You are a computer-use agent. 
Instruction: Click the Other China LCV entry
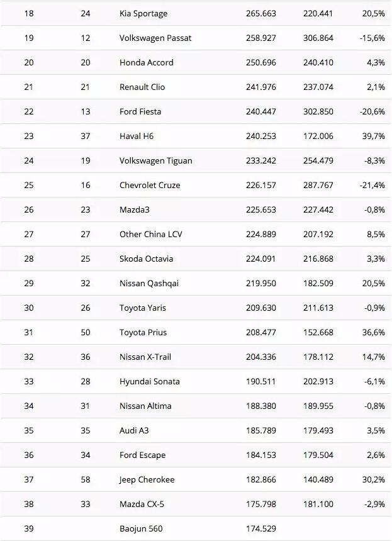(150, 234)
